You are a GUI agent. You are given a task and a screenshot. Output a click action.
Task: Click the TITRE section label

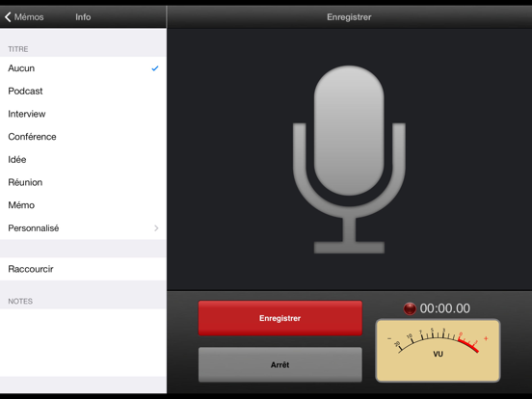pos(18,49)
